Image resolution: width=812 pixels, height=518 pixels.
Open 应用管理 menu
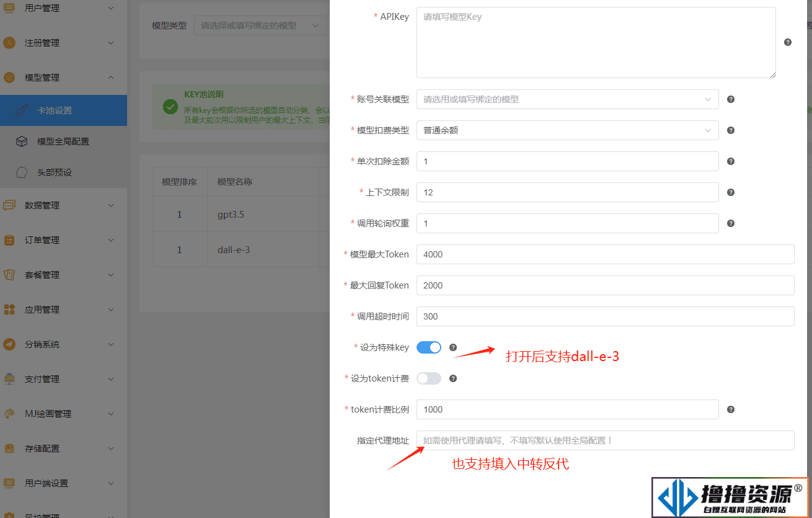[x=63, y=310]
